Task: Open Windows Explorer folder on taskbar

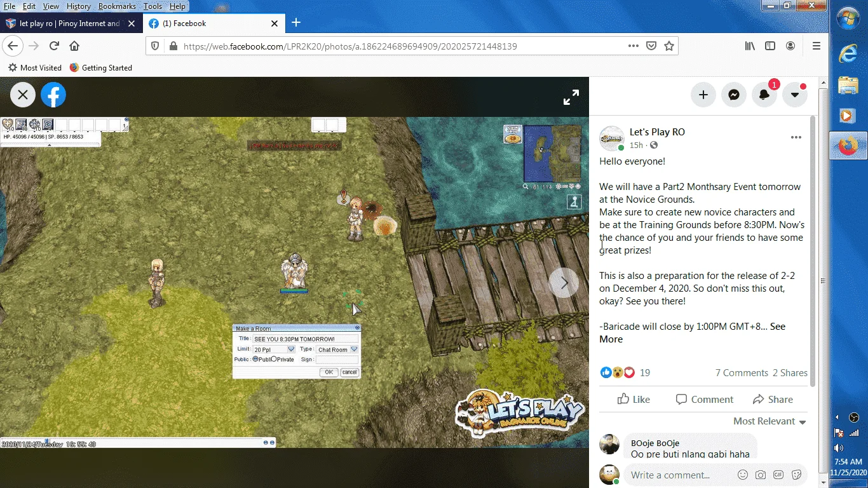Action: pyautogui.click(x=848, y=85)
